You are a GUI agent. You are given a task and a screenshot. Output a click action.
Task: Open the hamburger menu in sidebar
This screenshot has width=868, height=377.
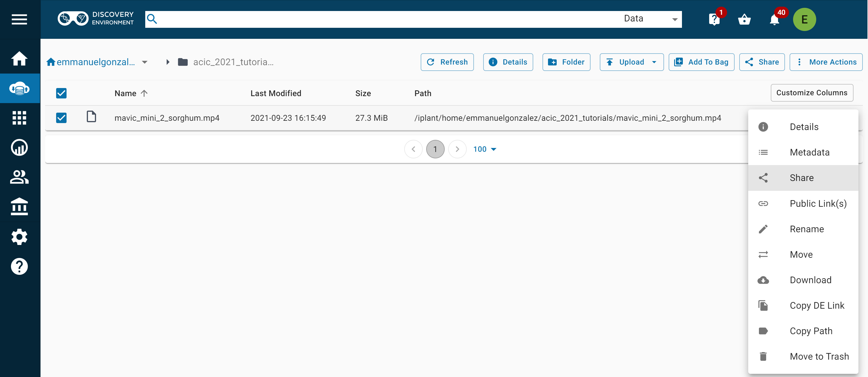pos(19,19)
